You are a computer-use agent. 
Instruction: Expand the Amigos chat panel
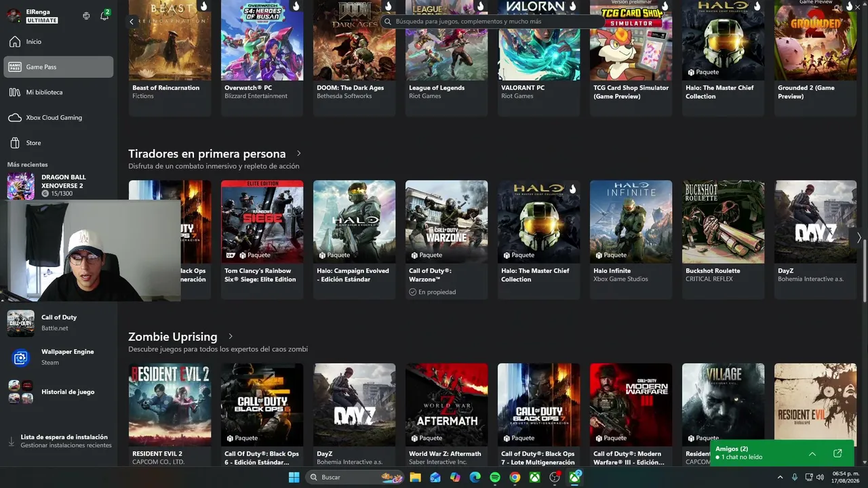click(x=812, y=453)
